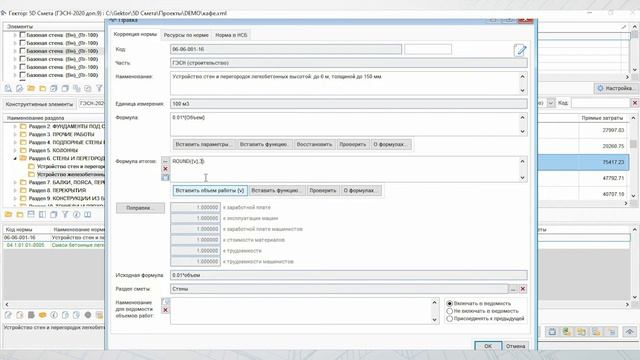Expand Раздел 9 КОНСТРУКЦИИ node
Screen dimensions: 640x360
(x=15, y=198)
